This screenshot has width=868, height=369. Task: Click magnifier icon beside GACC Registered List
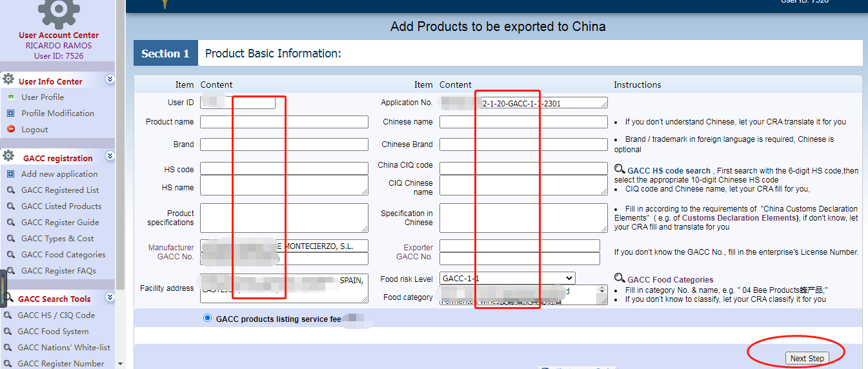tap(10, 190)
